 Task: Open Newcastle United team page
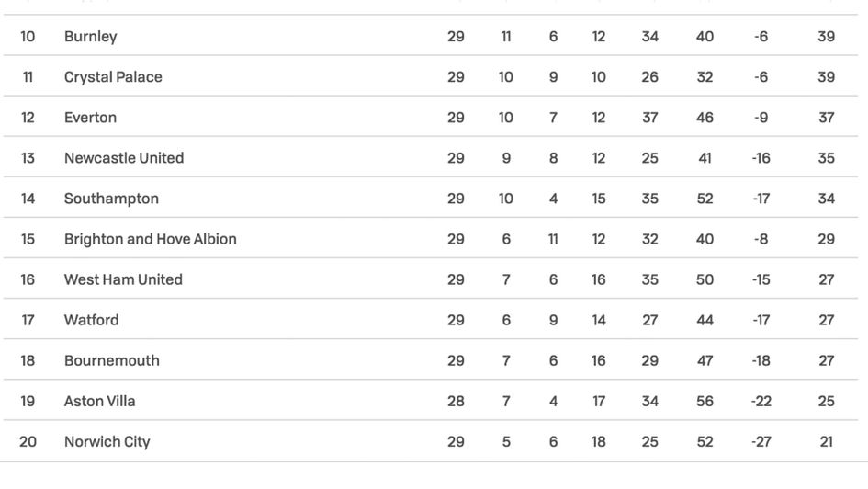(x=124, y=158)
